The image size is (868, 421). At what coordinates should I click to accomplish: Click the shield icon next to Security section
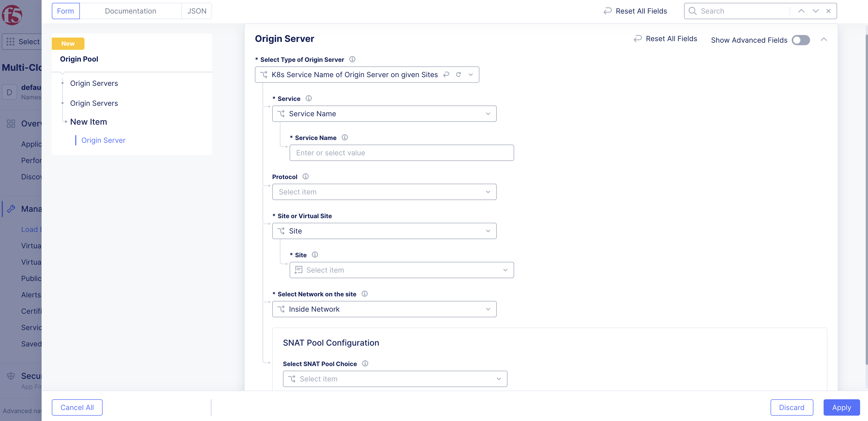pyautogui.click(x=11, y=376)
